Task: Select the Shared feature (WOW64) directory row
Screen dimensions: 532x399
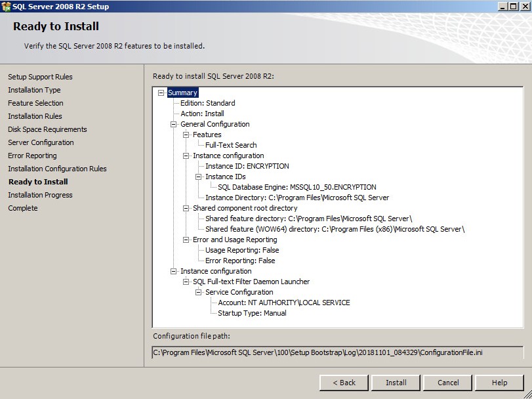Action: tap(335, 229)
